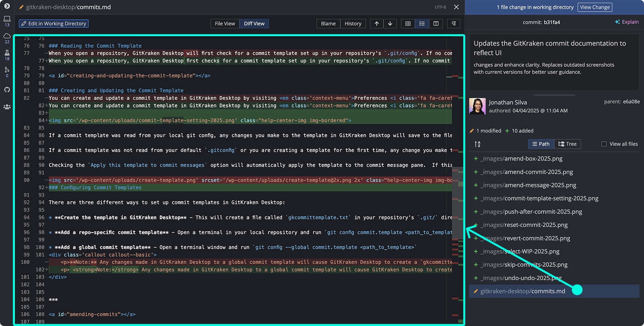This screenshot has width=644, height=326.
Task: Jump to next change with down arrow
Action: 390,24
